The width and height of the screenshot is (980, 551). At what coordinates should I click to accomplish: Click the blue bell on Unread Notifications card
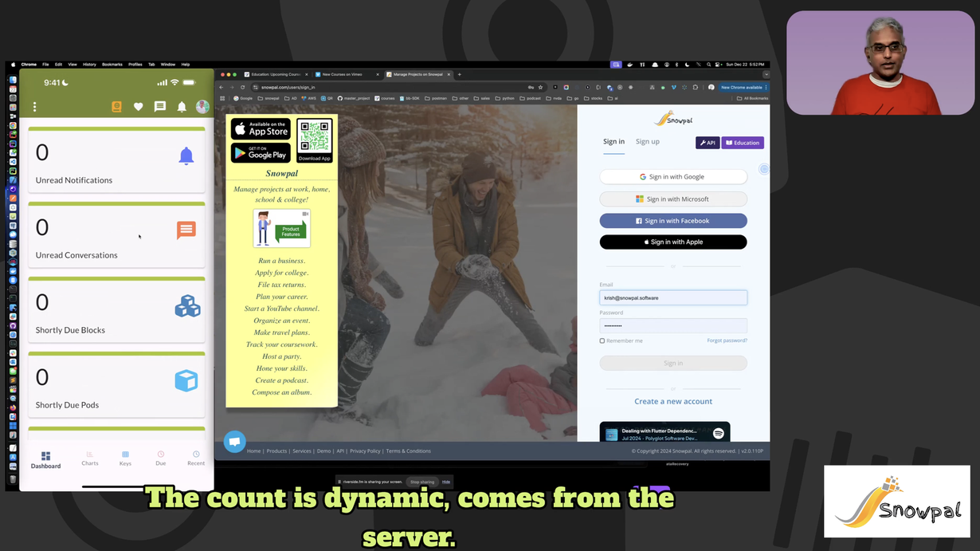click(186, 155)
